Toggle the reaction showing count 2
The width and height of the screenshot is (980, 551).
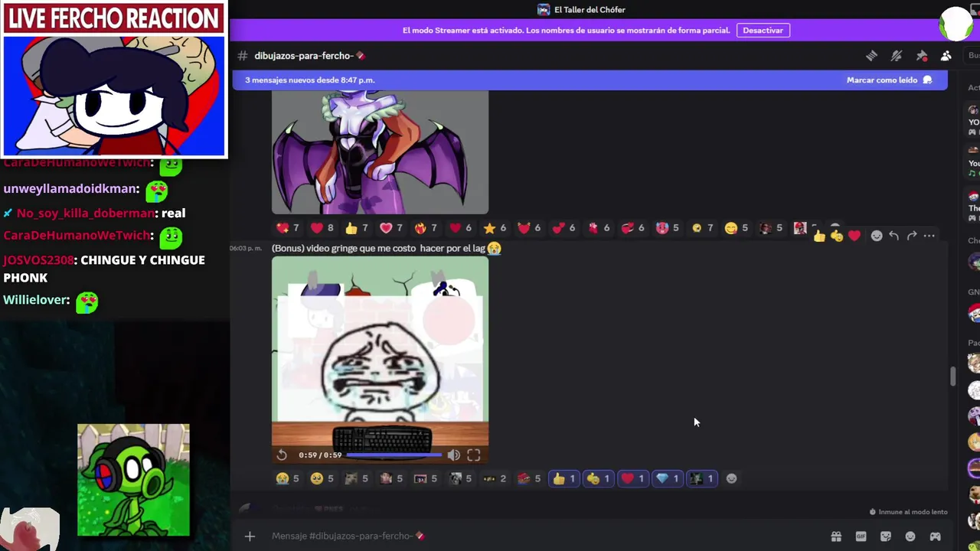coord(494,478)
